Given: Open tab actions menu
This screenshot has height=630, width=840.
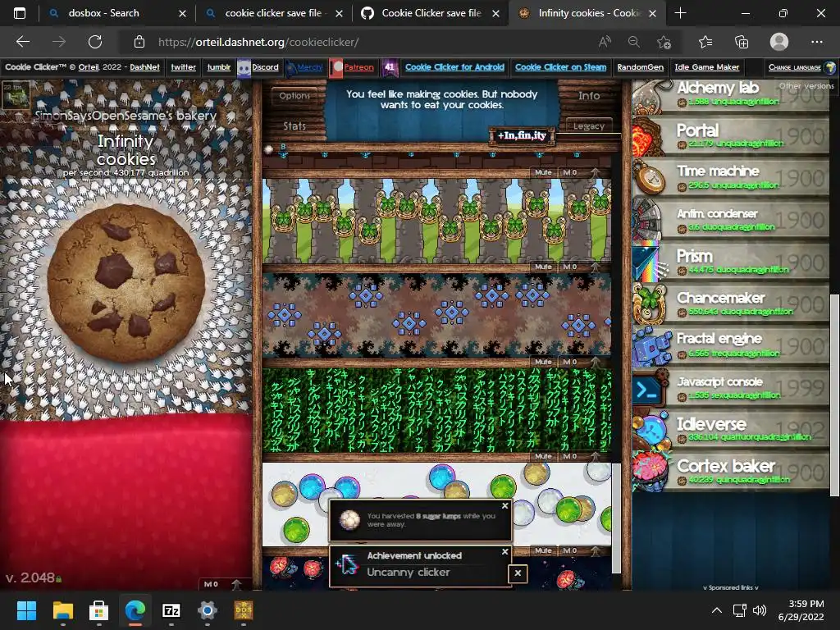Looking at the screenshot, I should 20,13.
